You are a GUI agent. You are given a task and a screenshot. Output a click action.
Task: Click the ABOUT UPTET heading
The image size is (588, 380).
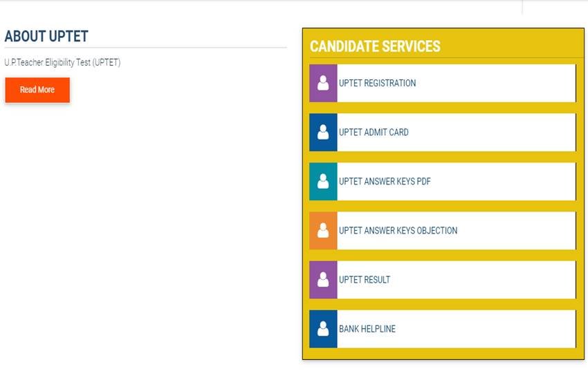point(46,37)
